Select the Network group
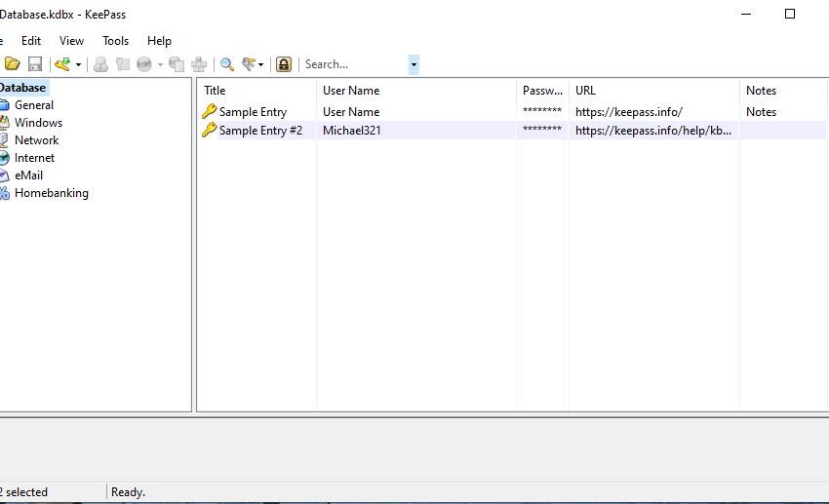829x504 pixels. pyautogui.click(x=36, y=140)
